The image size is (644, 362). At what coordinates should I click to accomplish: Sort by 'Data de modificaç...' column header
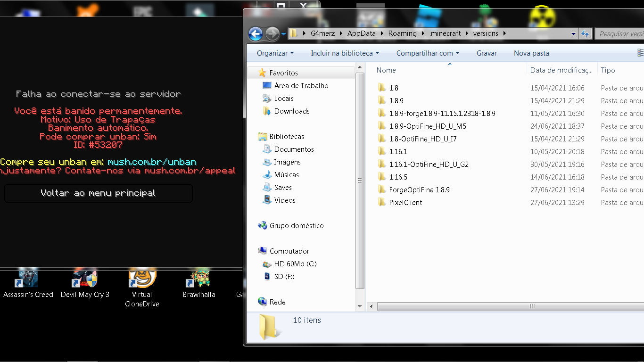click(x=561, y=70)
